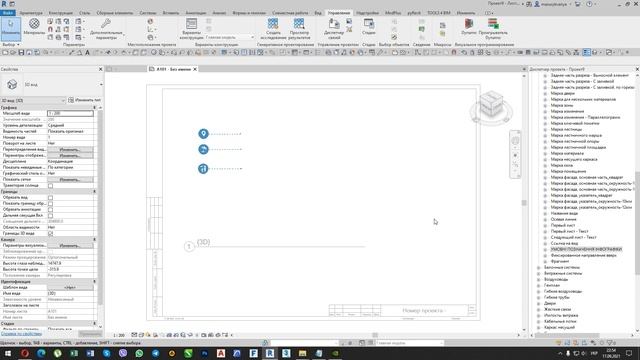Click the Масштаб вида value field

pos(70,113)
